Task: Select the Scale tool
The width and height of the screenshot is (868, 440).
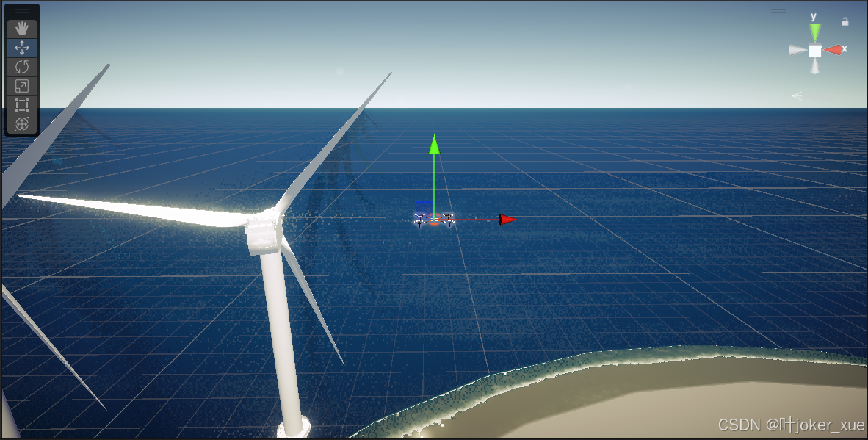Action: click(22, 86)
